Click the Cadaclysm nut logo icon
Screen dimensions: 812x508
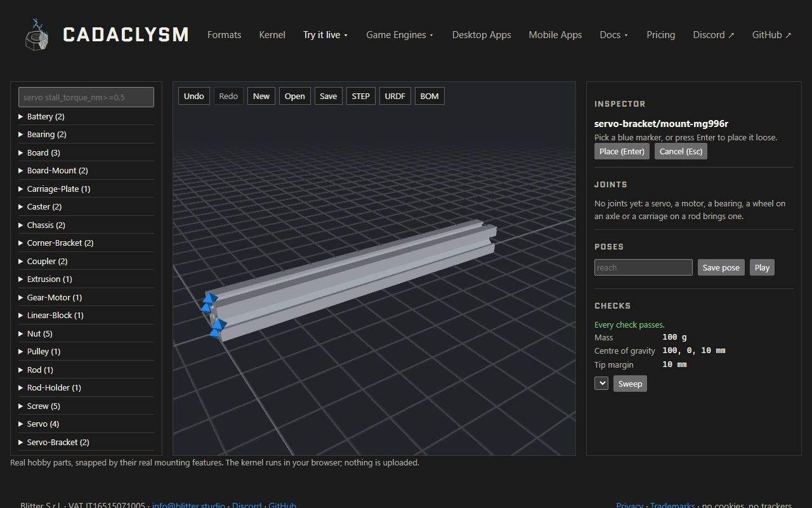[x=37, y=34]
